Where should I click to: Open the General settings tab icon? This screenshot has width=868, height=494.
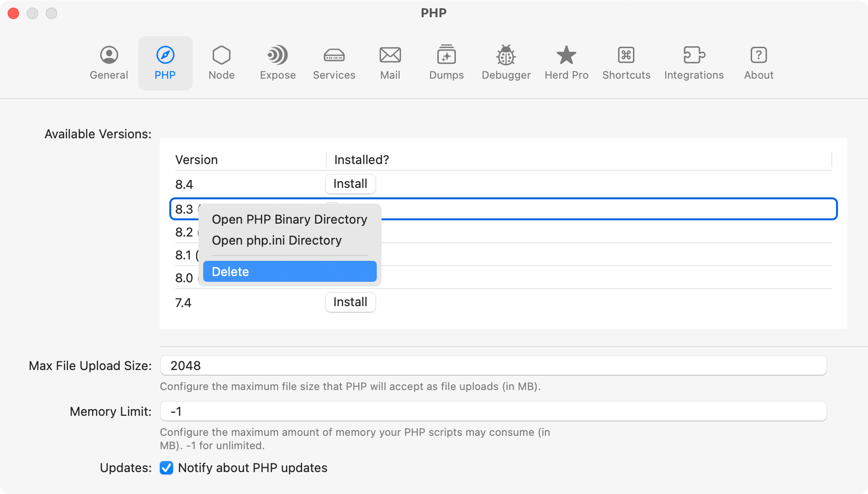click(109, 55)
